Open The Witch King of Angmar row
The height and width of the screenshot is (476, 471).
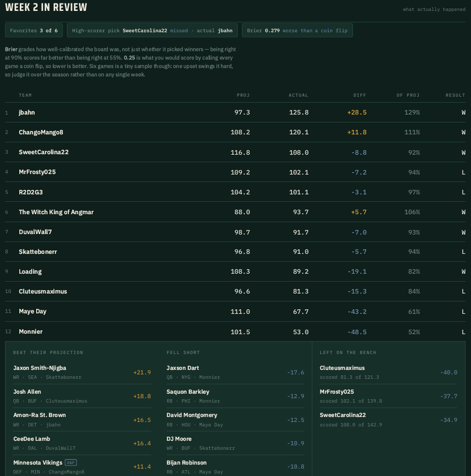pyautogui.click(x=235, y=212)
